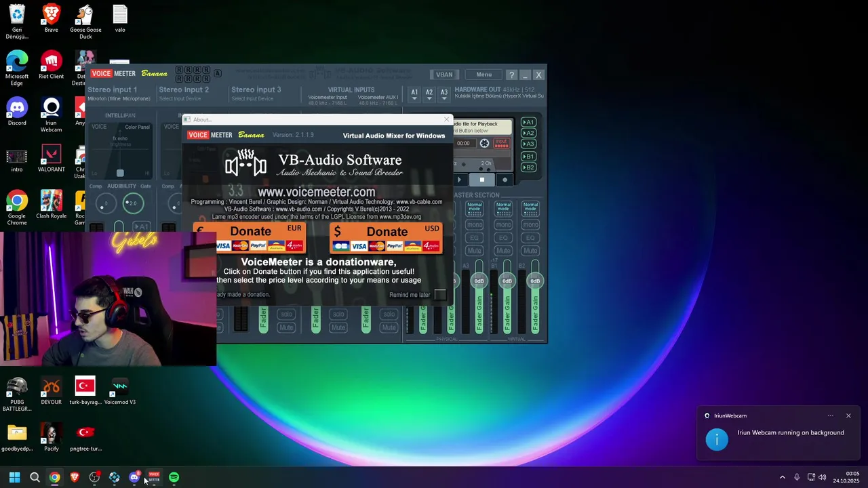Open the valo text file
Screen dimensions: 868x488
coord(120,18)
